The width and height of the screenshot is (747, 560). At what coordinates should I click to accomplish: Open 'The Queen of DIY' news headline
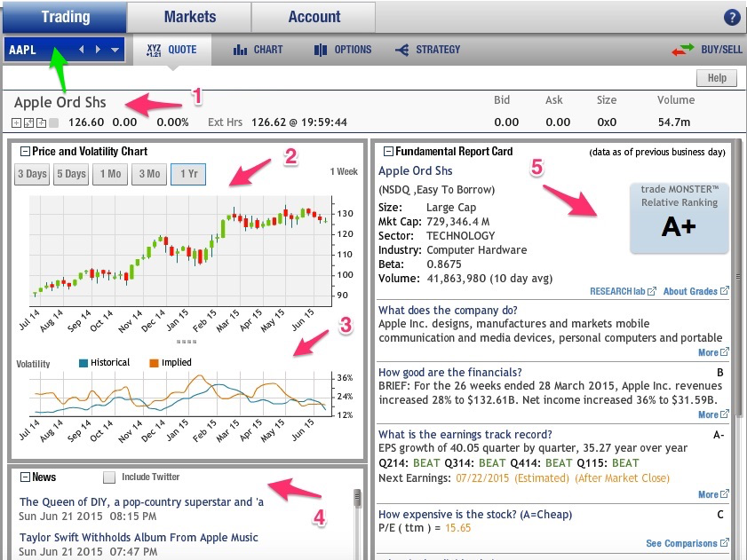141,502
